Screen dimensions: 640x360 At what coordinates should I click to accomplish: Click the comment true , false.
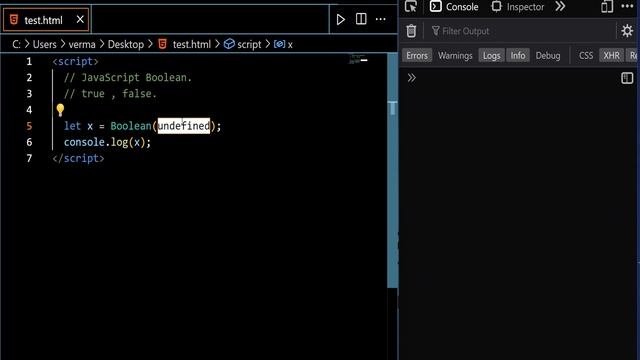click(110, 93)
